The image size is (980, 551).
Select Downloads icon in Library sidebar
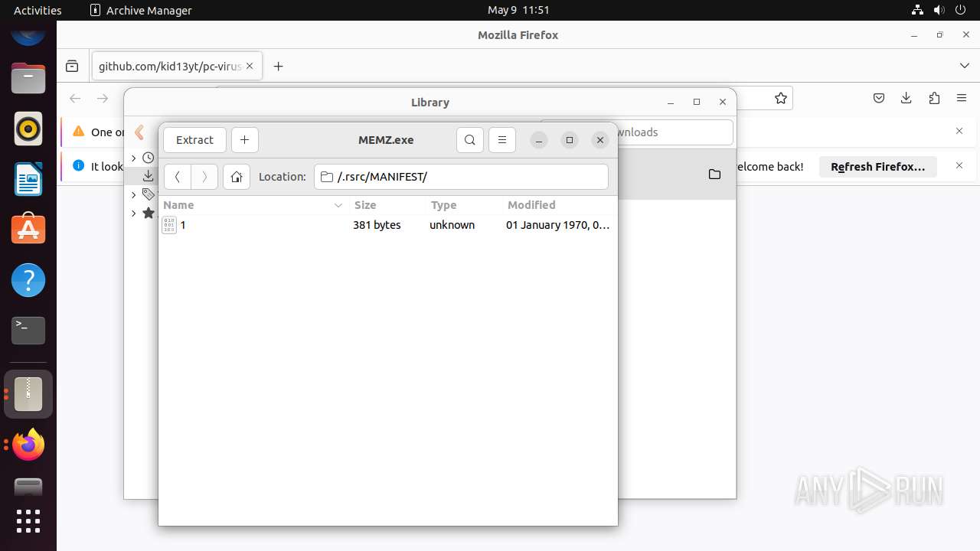click(149, 176)
